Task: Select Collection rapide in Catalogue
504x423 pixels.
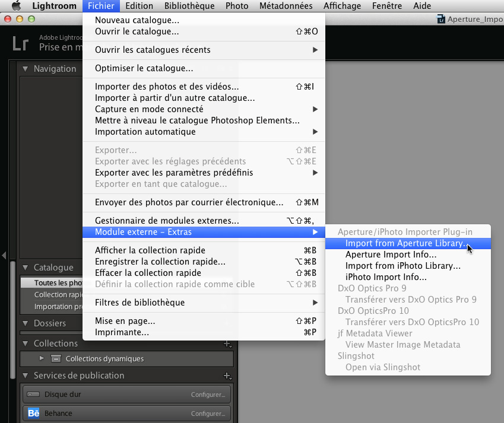Action: pos(52,294)
